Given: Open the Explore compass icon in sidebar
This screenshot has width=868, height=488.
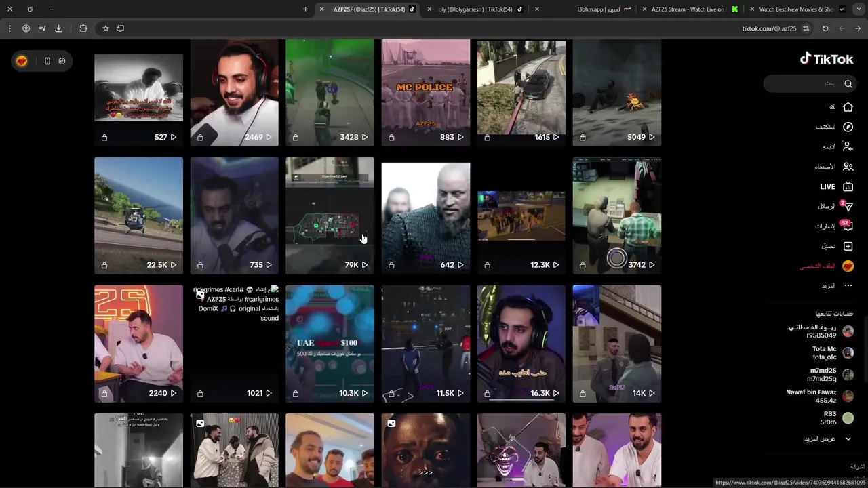Looking at the screenshot, I should click(x=848, y=127).
